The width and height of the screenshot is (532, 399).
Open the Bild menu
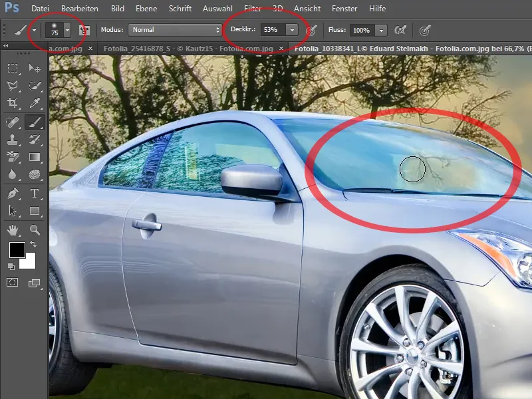118,9
